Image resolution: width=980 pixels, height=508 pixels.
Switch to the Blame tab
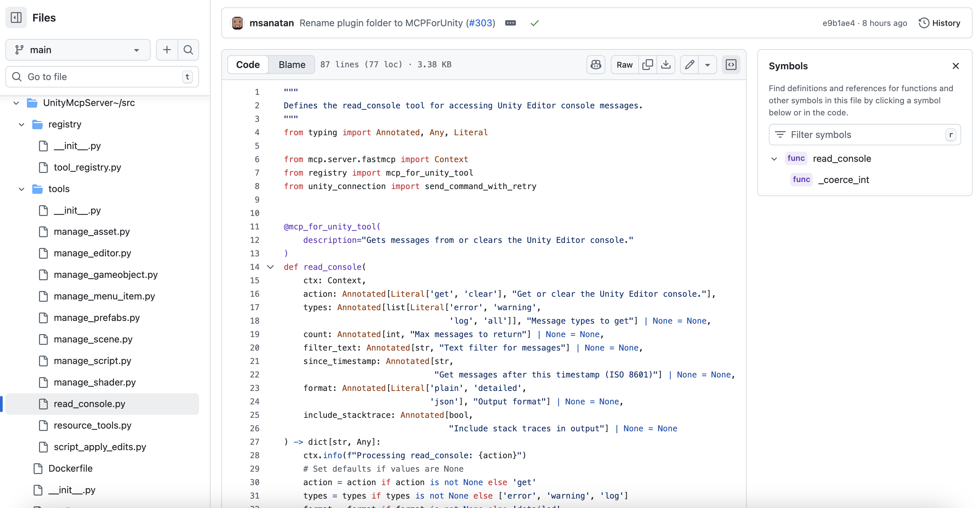[292, 65]
